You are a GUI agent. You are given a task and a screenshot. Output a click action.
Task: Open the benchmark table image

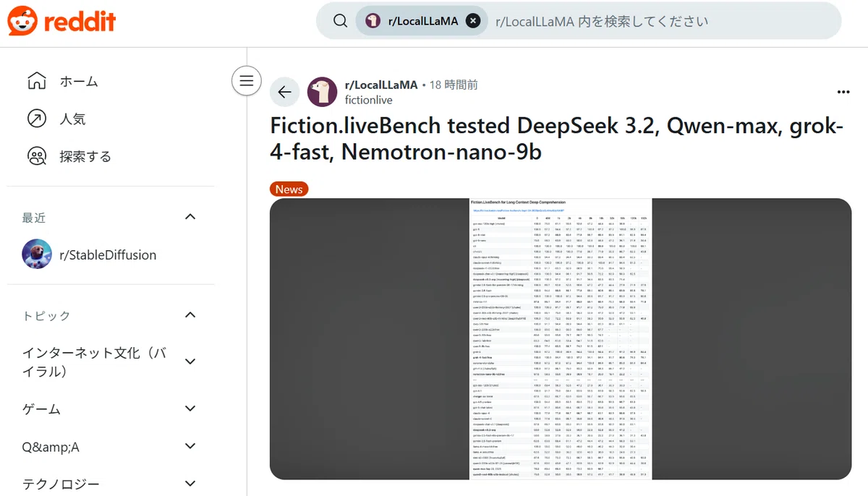pos(561,338)
